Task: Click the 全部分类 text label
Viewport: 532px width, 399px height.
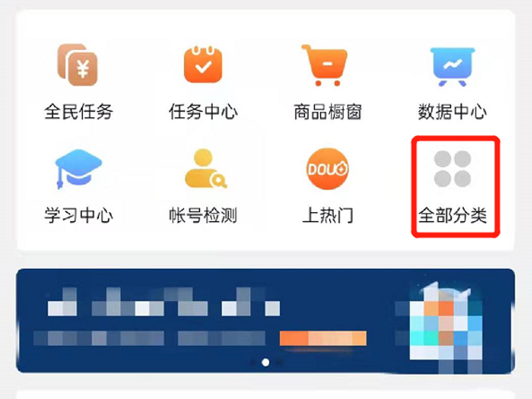Action: click(x=453, y=215)
